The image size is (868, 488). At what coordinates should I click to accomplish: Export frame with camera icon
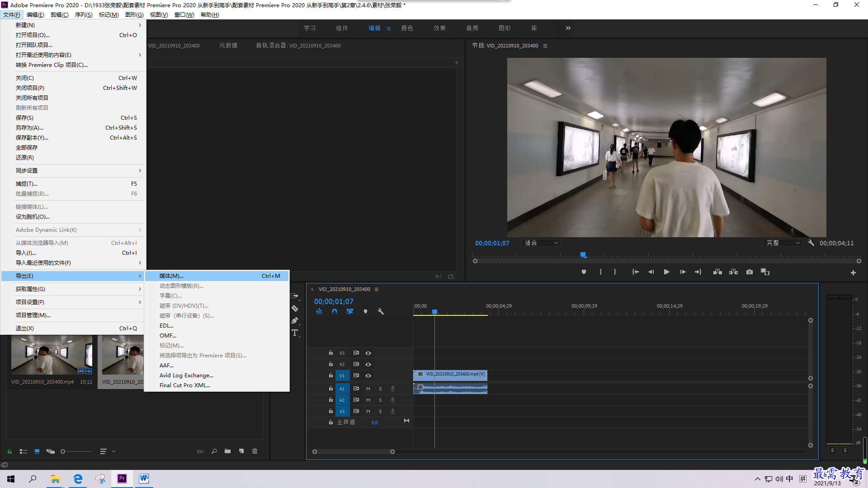750,272
